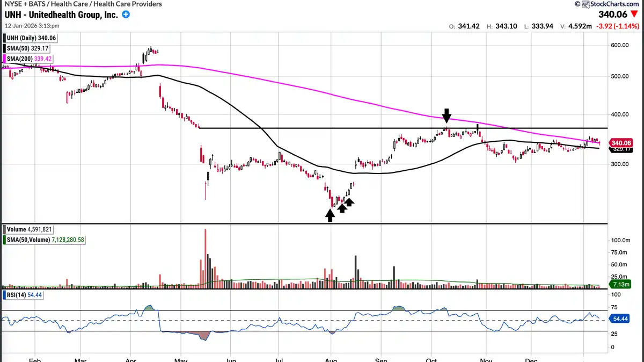Image resolution: width=644 pixels, height=362 pixels.
Task: Click the blue plus icon beside Unitedhealth Group title
Action: click(x=126, y=15)
